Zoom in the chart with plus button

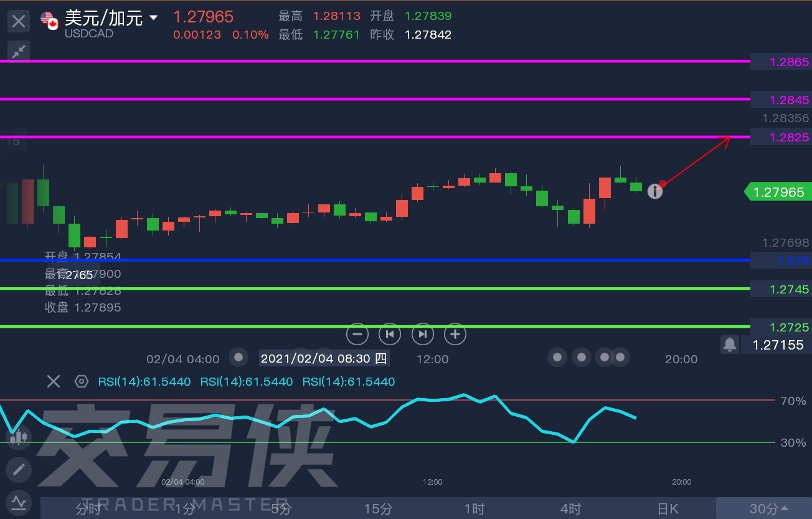point(455,335)
